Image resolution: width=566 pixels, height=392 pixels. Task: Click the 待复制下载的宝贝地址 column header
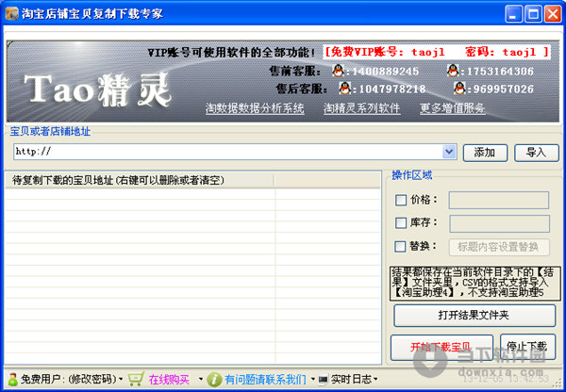click(140, 180)
